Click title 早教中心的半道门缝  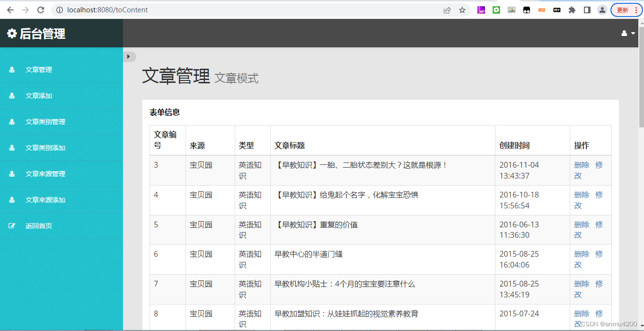click(x=309, y=254)
